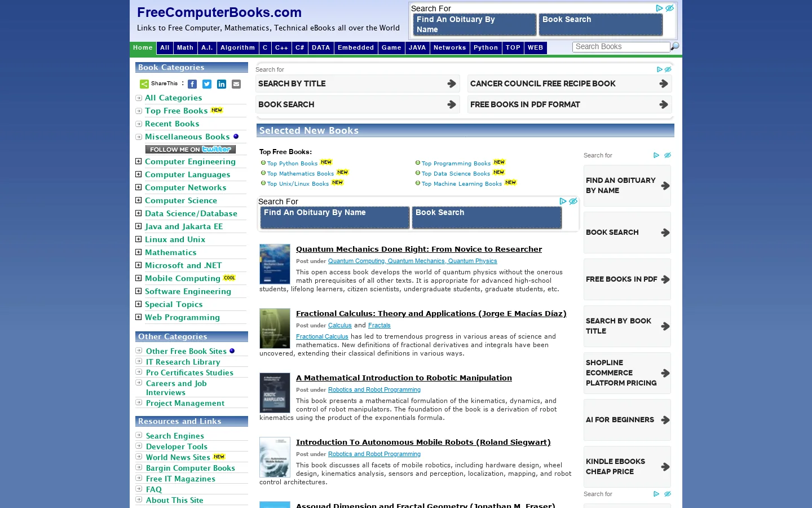Expand the Software Engineering category
Viewport: 812px width, 508px height.
click(x=138, y=291)
